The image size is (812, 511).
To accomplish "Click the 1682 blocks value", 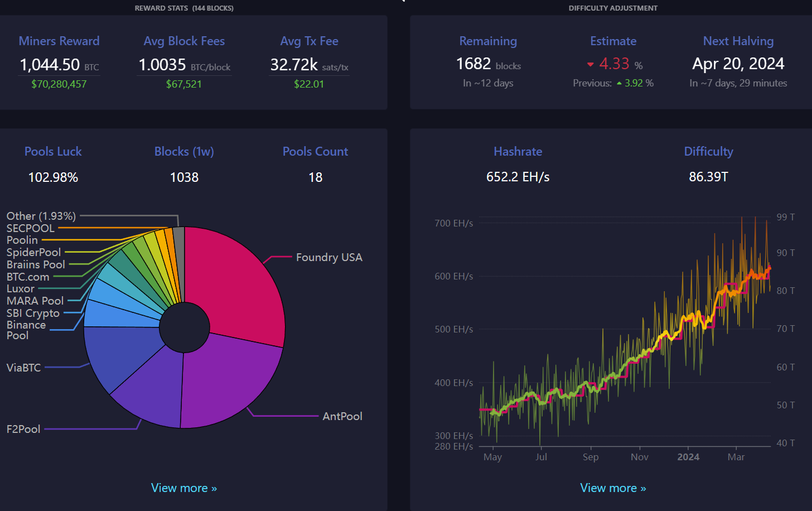I will click(x=488, y=64).
